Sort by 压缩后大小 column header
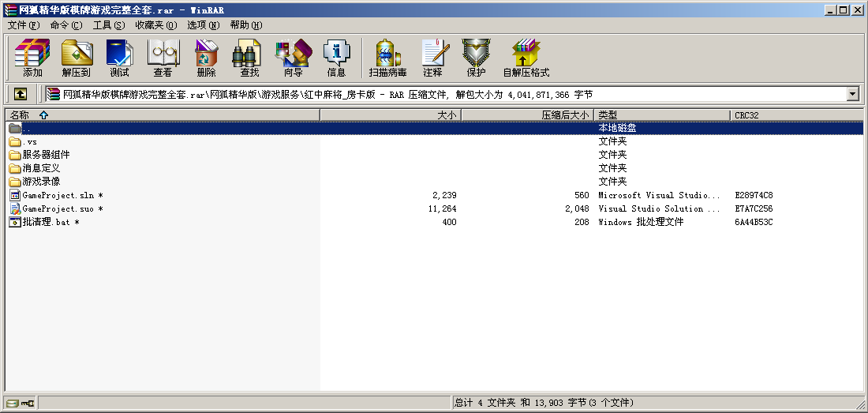Image resolution: width=868 pixels, height=413 pixels. 565,115
